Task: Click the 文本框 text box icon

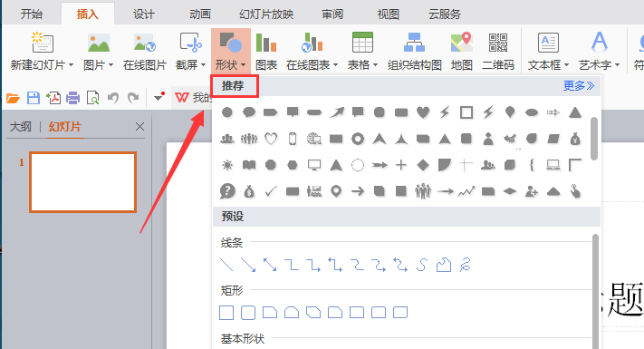Action: coord(548,43)
